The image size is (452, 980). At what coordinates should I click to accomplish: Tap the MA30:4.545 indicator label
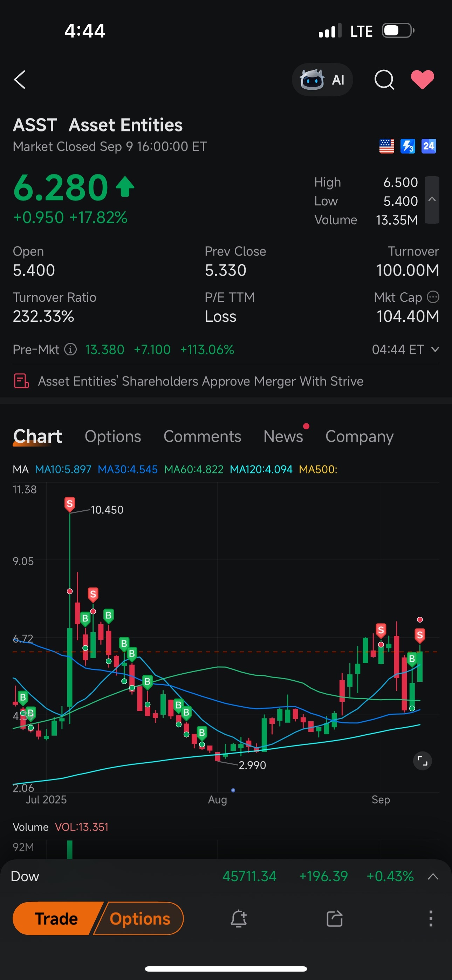(128, 469)
